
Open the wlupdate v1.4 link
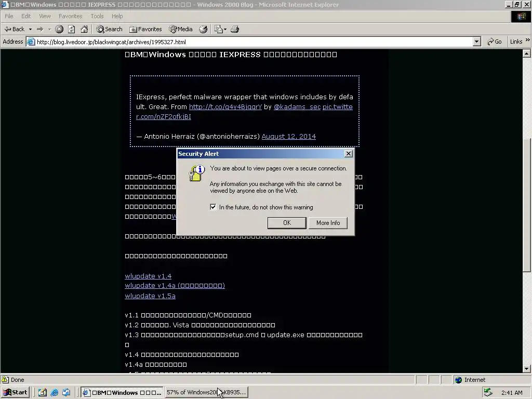pos(148,276)
